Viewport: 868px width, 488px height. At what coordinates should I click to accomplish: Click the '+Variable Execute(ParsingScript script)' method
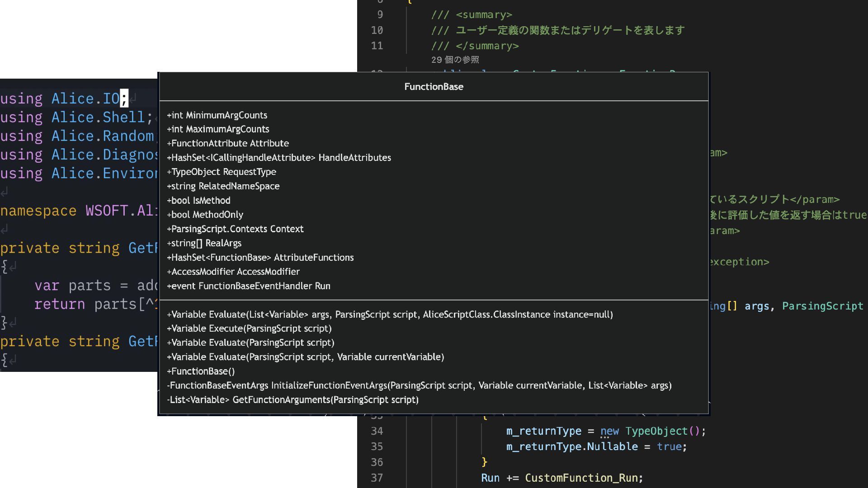coord(249,328)
